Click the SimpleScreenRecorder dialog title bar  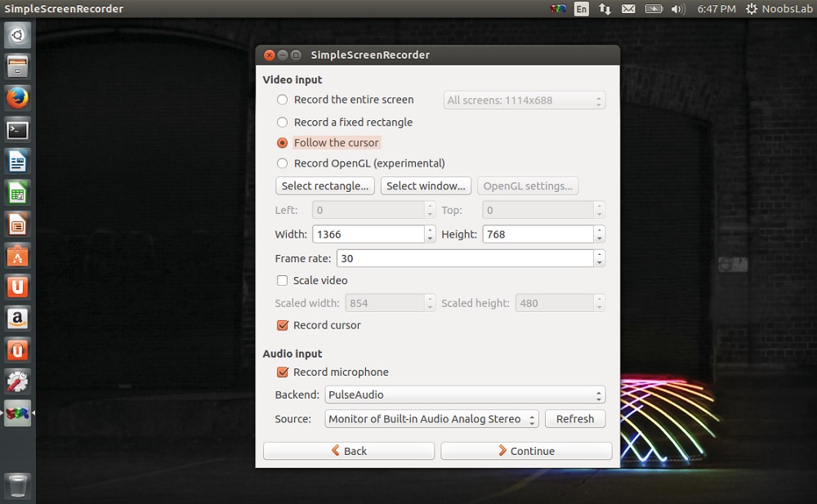[x=438, y=55]
